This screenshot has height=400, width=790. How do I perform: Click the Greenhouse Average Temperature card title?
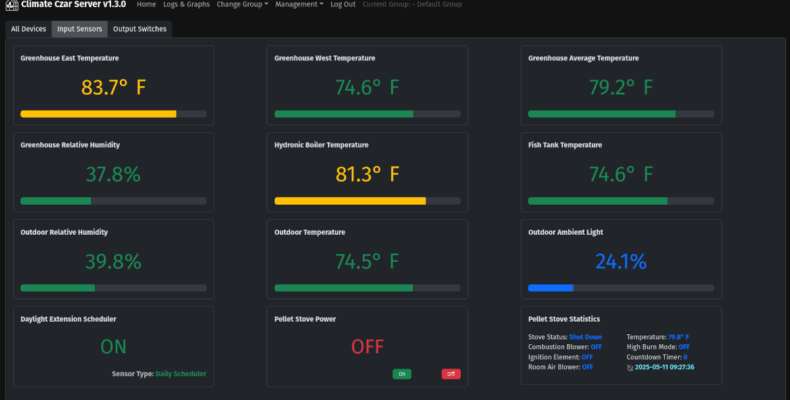(583, 58)
